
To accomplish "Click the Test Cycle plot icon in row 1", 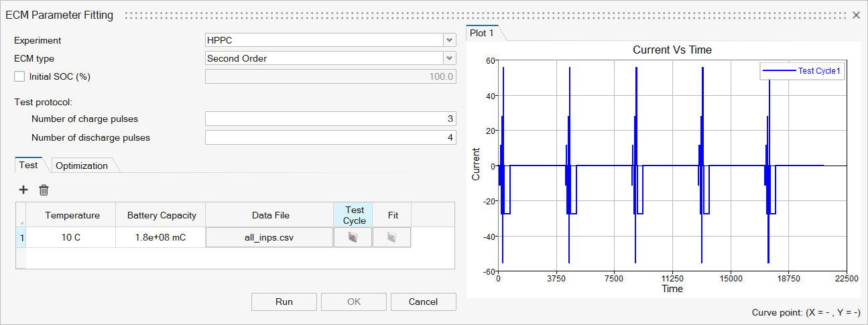I will pyautogui.click(x=353, y=237).
